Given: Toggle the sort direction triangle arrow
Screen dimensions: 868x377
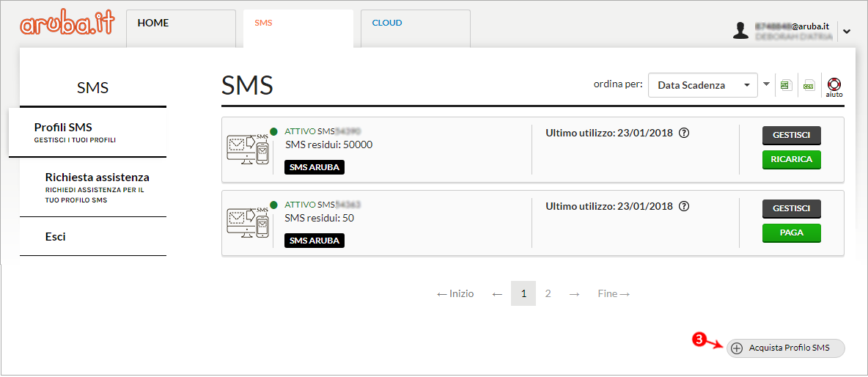Looking at the screenshot, I should (766, 84).
